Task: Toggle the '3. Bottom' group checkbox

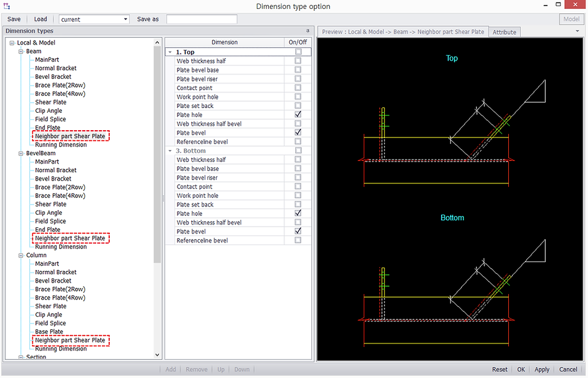Action: tap(298, 151)
